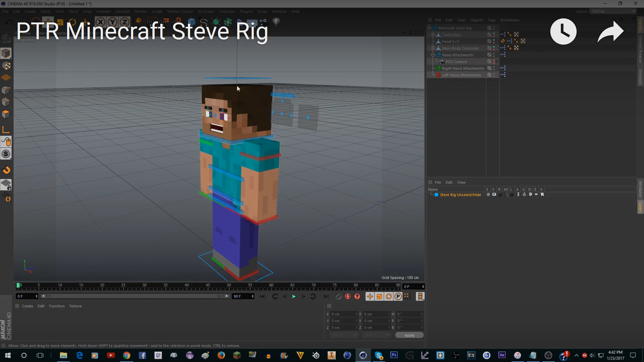Screen dimensions: 644x362
Task: Click the Record Active Objects key icon
Action: [x=338, y=296]
